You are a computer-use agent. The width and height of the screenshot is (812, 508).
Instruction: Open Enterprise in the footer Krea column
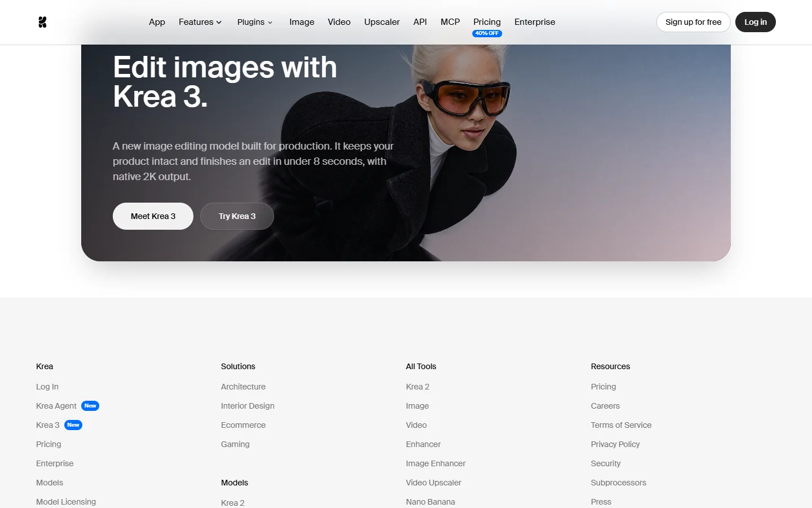55,463
